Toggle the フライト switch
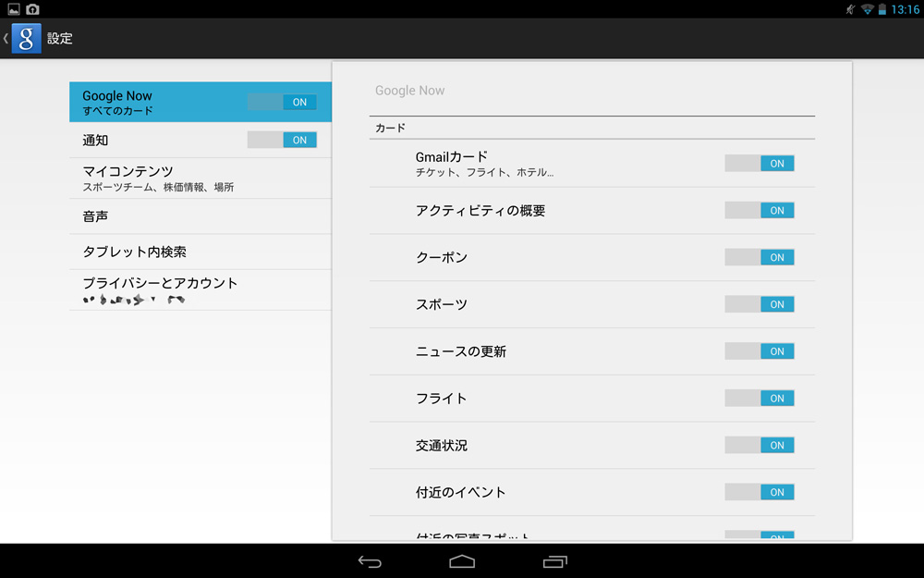 (760, 398)
